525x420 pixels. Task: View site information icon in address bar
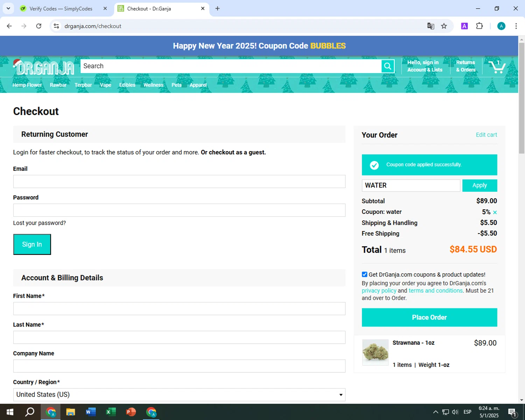tap(56, 26)
